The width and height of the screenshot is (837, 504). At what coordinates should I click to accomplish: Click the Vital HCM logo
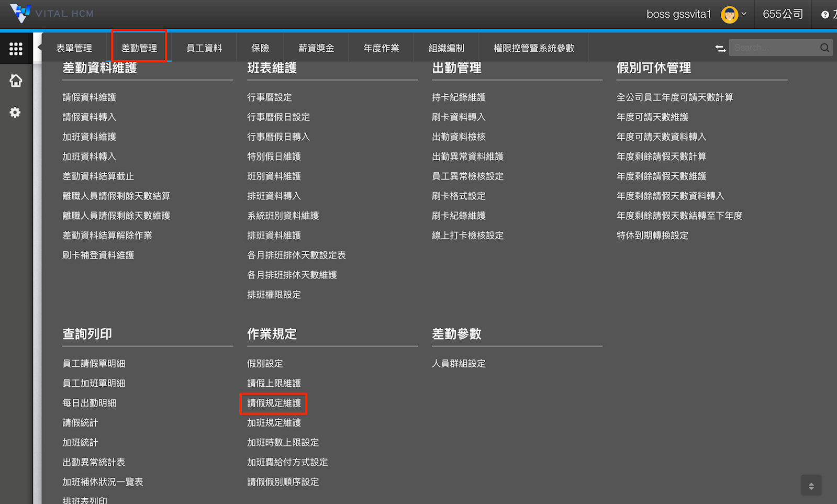coord(51,14)
